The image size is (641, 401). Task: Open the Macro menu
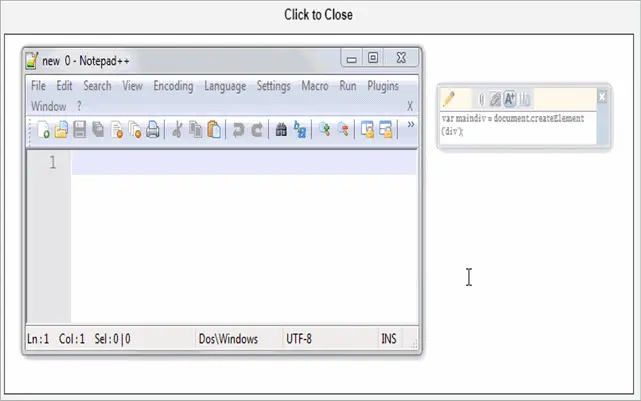pyautogui.click(x=315, y=86)
